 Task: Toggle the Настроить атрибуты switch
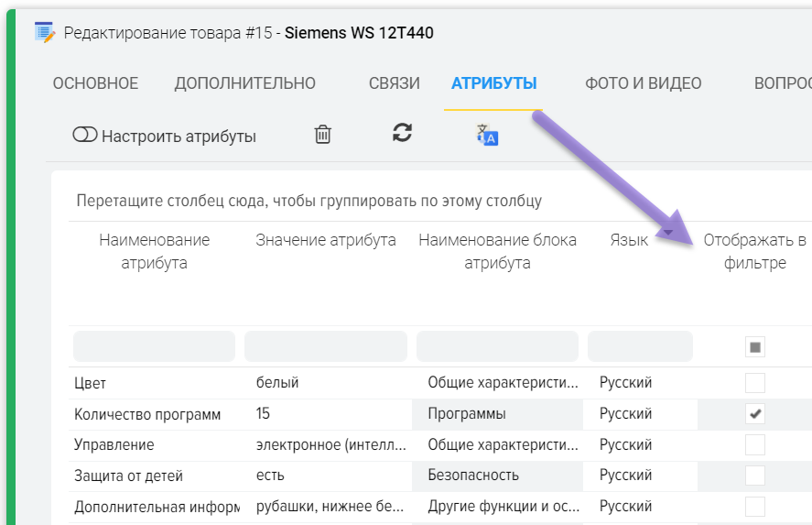[x=85, y=136]
